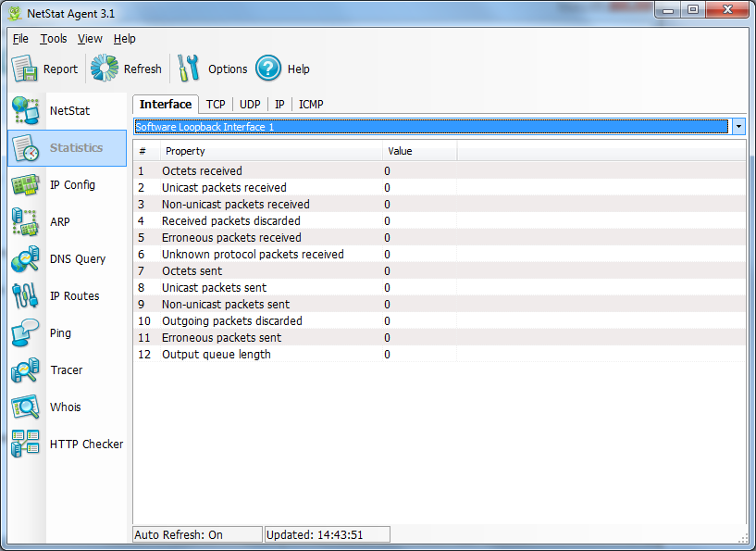
Task: Click the Options toolbar label
Action: click(x=228, y=69)
